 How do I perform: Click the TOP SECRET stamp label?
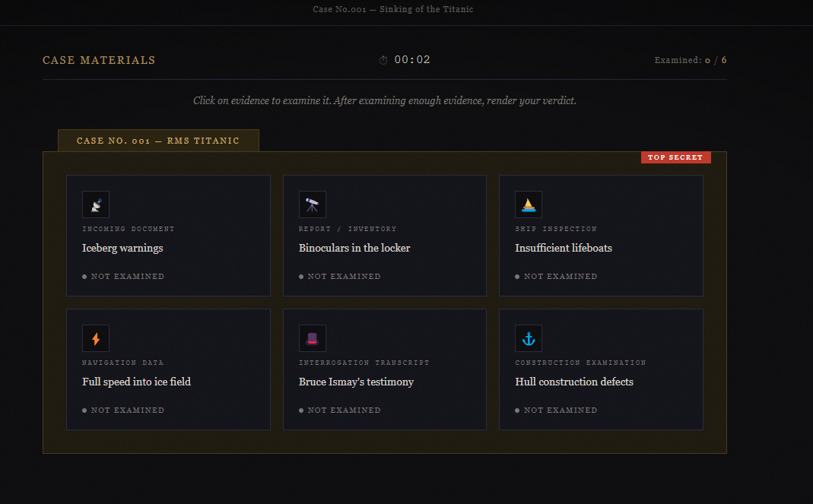675,157
